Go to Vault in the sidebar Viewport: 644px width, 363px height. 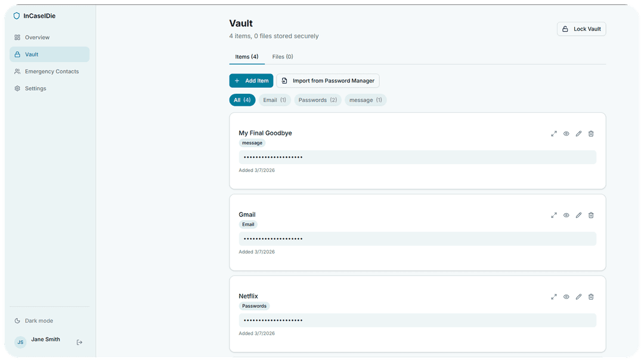click(49, 54)
